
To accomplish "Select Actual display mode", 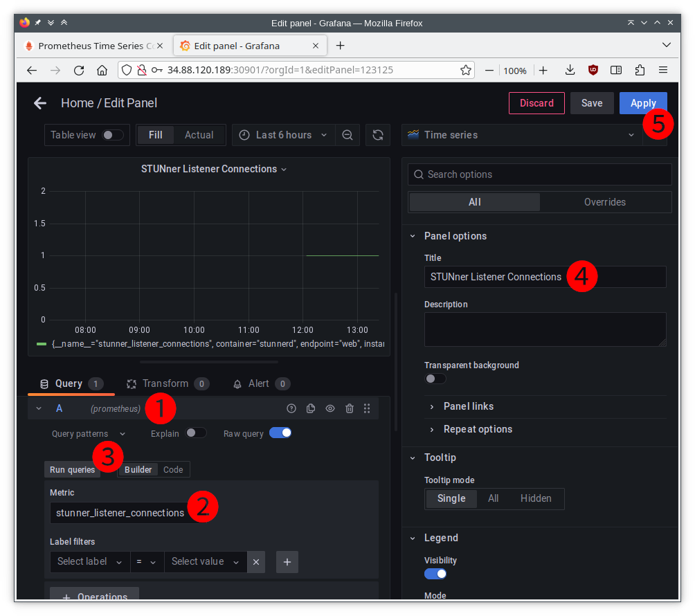I will click(199, 135).
